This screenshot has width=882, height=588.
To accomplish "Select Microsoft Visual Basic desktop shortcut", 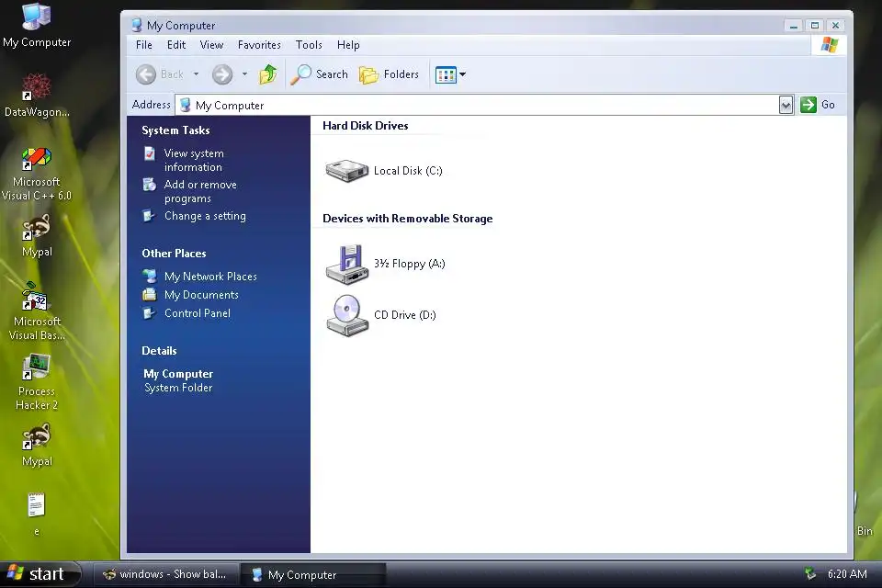I will (x=37, y=311).
